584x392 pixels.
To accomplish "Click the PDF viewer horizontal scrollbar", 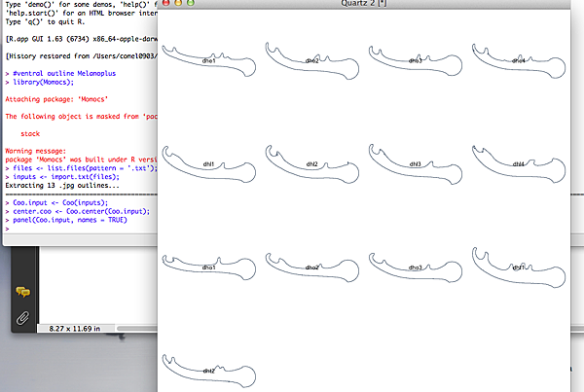I will tap(137, 329).
